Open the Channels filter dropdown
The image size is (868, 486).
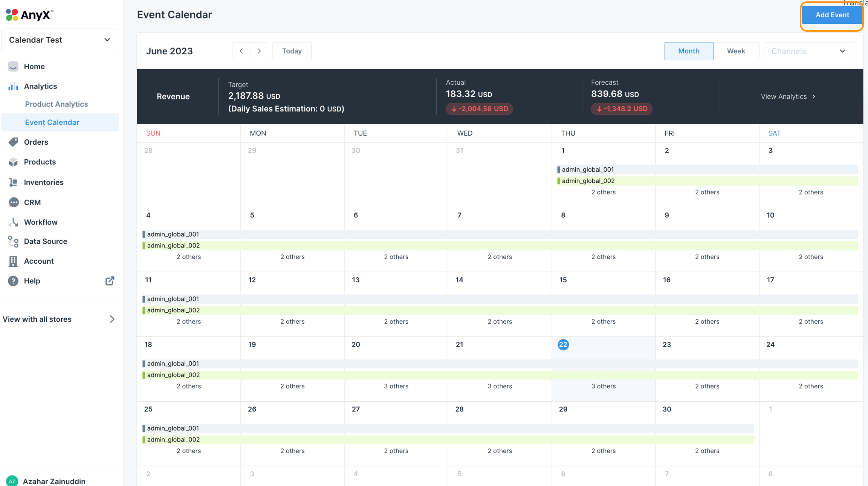[808, 51]
